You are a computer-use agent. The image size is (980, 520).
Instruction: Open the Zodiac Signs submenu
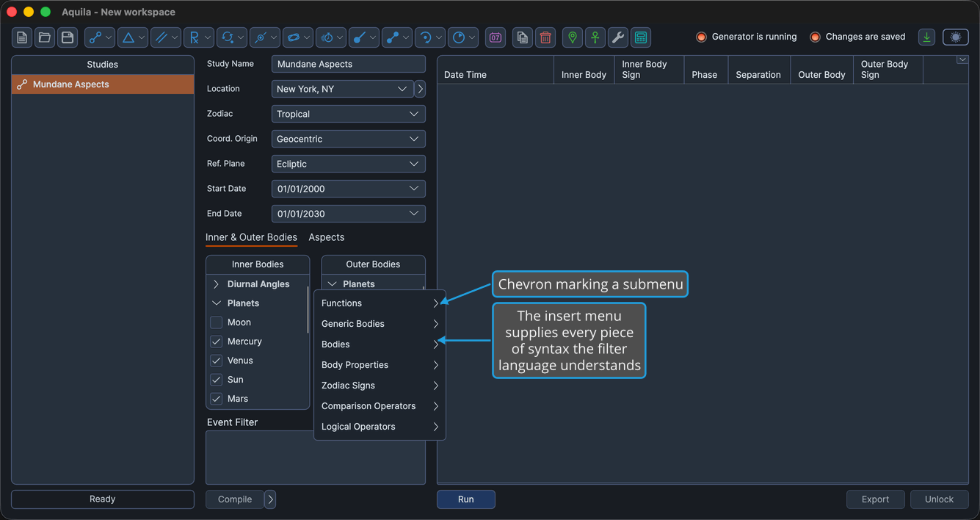(x=380, y=386)
